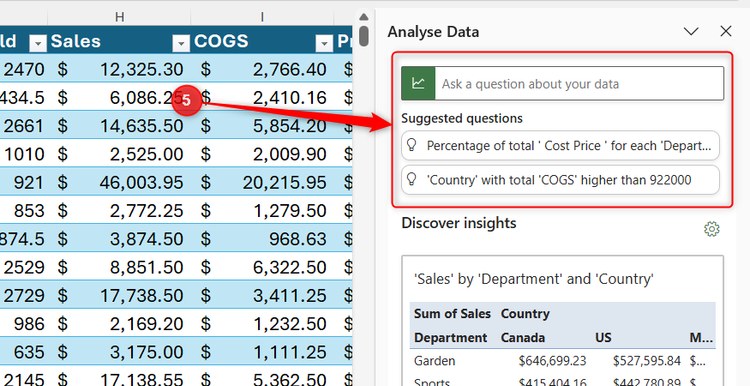750x386 pixels.
Task: Select COGS cell 2,009.90
Action: (262, 154)
